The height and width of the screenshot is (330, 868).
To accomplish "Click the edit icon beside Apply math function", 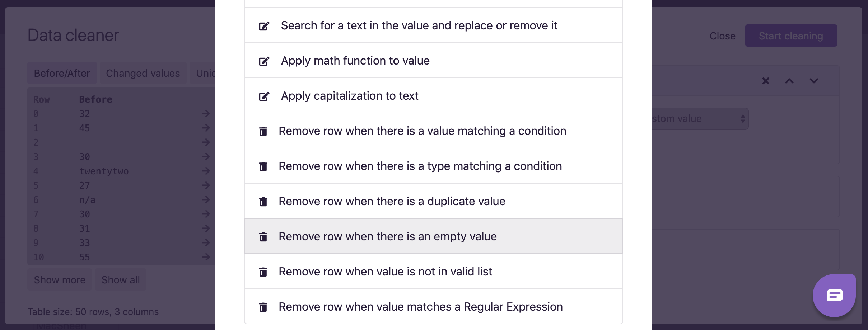I will [x=264, y=61].
